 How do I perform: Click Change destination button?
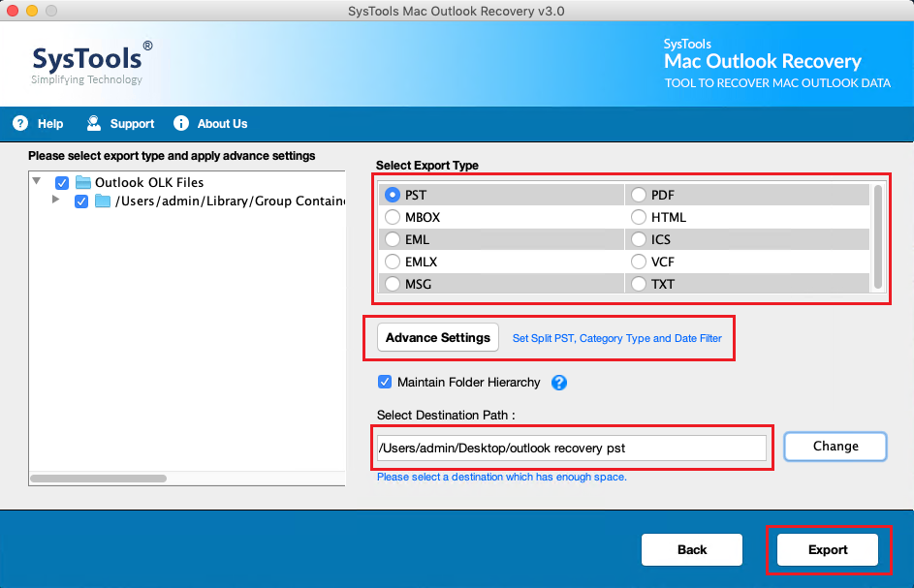pyautogui.click(x=835, y=447)
